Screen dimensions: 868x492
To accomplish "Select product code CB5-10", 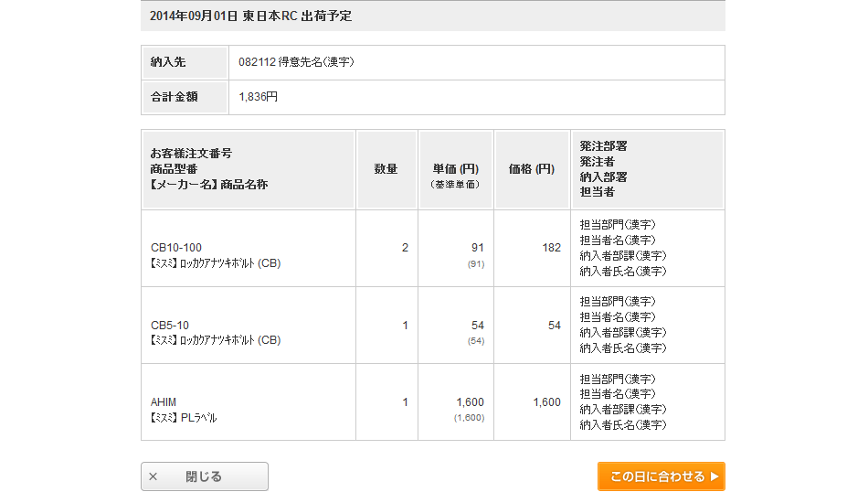I will coord(170,326).
